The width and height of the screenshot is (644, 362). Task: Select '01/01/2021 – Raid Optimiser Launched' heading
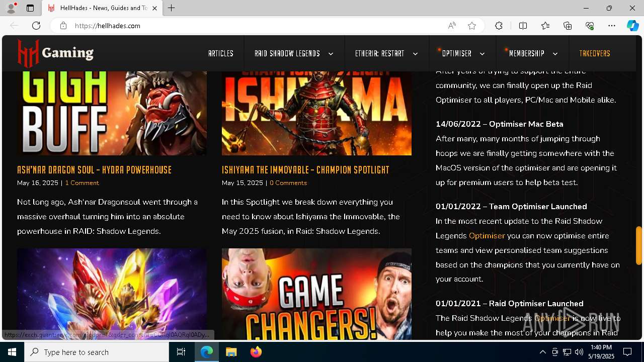pyautogui.click(x=510, y=304)
